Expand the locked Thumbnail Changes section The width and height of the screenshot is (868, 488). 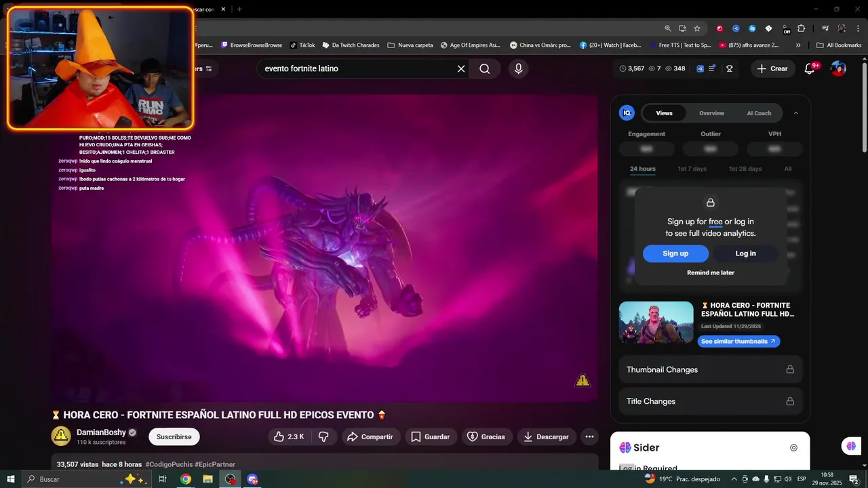pos(710,369)
